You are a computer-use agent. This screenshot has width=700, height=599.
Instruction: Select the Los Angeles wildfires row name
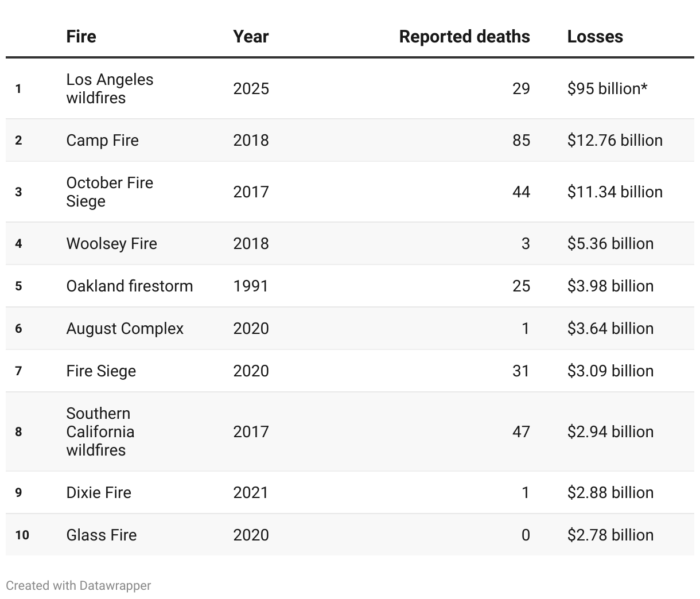coord(110,88)
